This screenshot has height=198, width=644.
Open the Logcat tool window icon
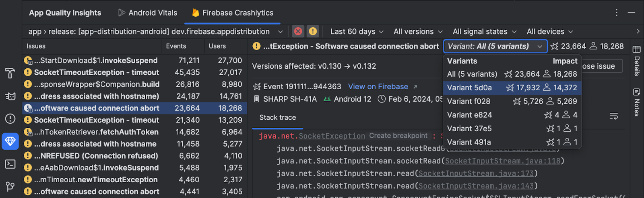tap(10, 96)
